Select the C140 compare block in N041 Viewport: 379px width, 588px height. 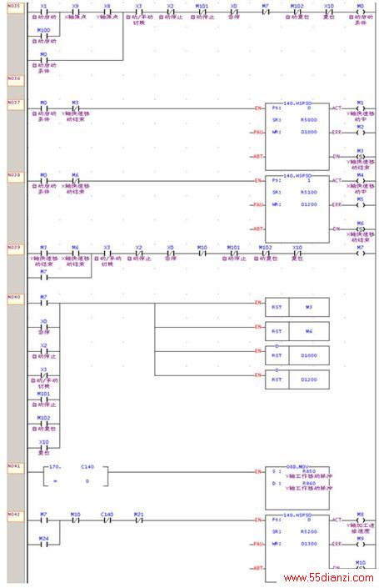[76, 476]
